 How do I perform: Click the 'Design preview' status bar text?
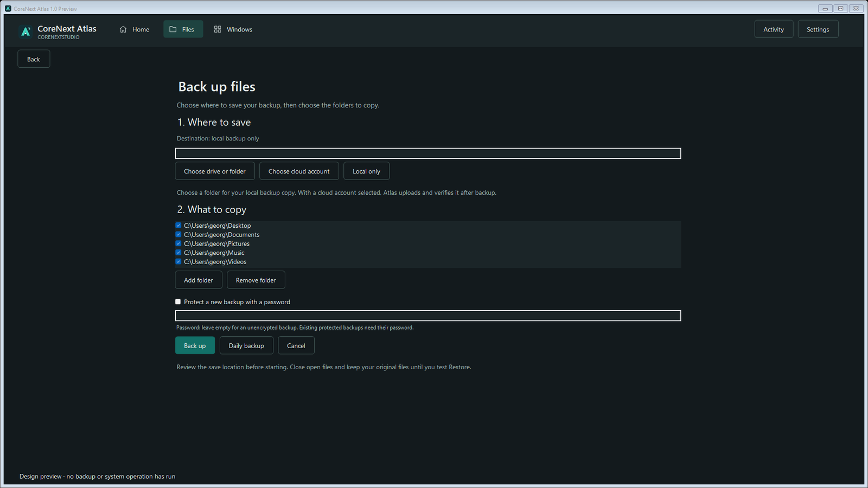tap(97, 477)
